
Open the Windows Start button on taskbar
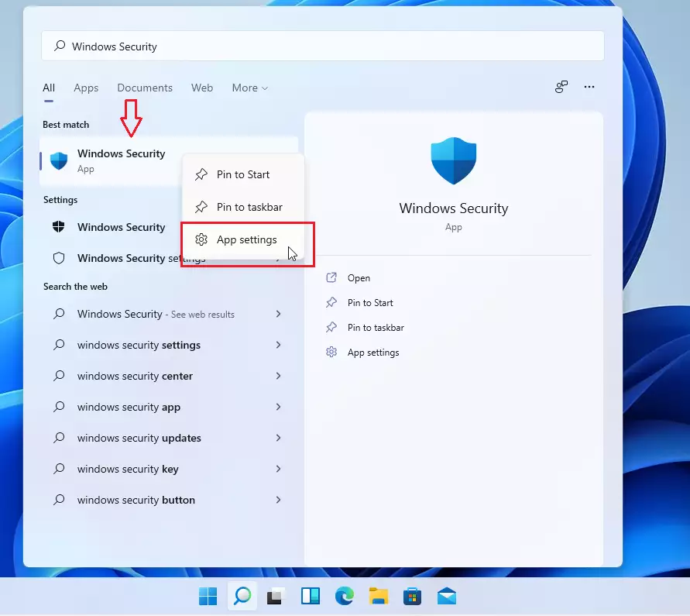[x=208, y=596]
